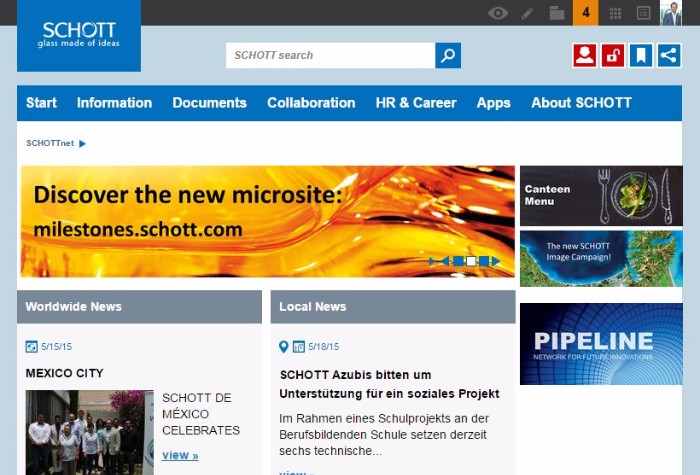700x475 pixels.
Task: Open the About SCHOTT menu
Action: pyautogui.click(x=581, y=103)
